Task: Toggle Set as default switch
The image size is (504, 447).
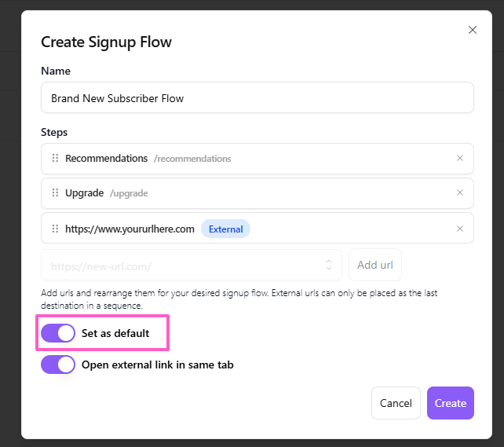Action: [x=58, y=333]
